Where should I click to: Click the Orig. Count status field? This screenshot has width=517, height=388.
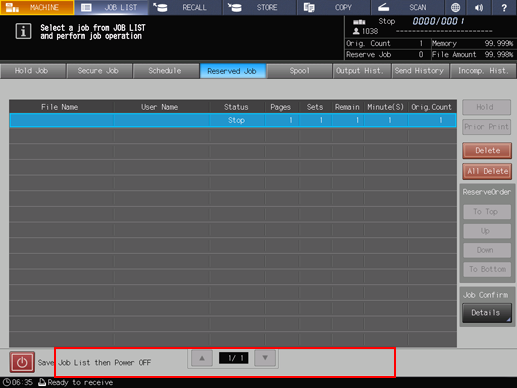tap(386, 44)
